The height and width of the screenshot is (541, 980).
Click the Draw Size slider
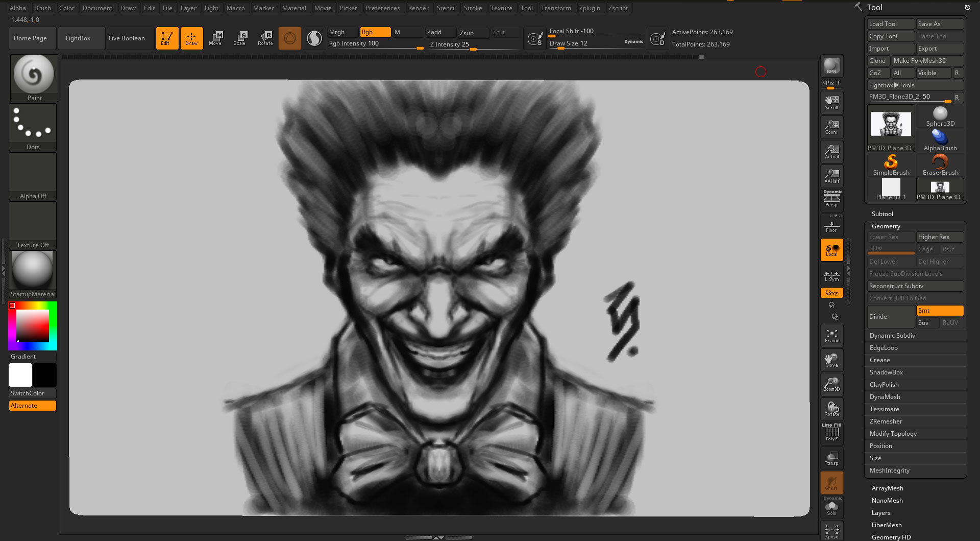[596, 44]
